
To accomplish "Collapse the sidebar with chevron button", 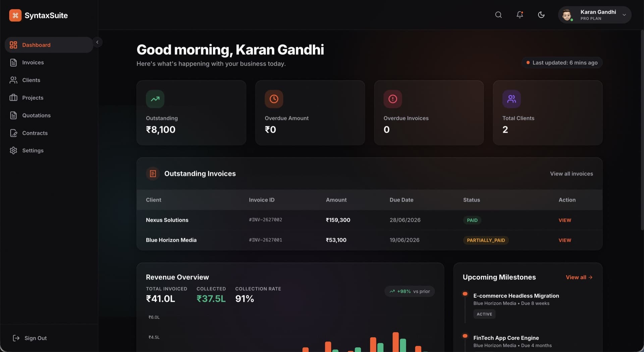I will click(x=97, y=42).
